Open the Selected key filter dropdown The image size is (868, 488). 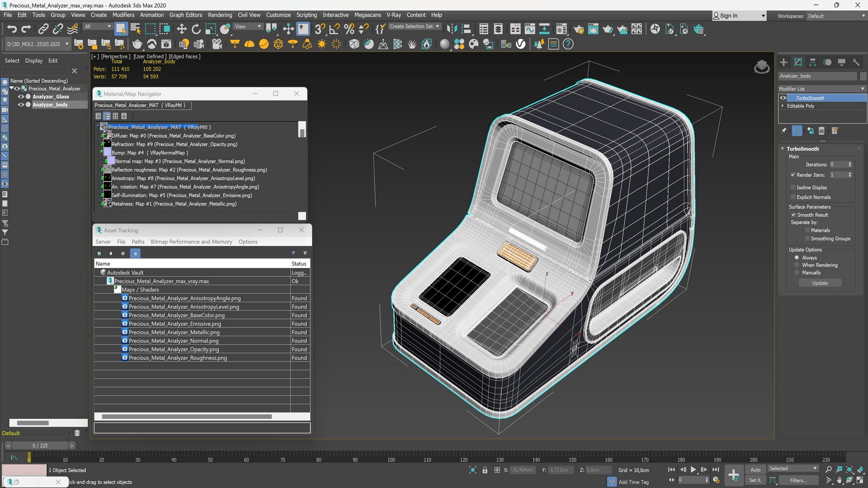click(x=793, y=469)
